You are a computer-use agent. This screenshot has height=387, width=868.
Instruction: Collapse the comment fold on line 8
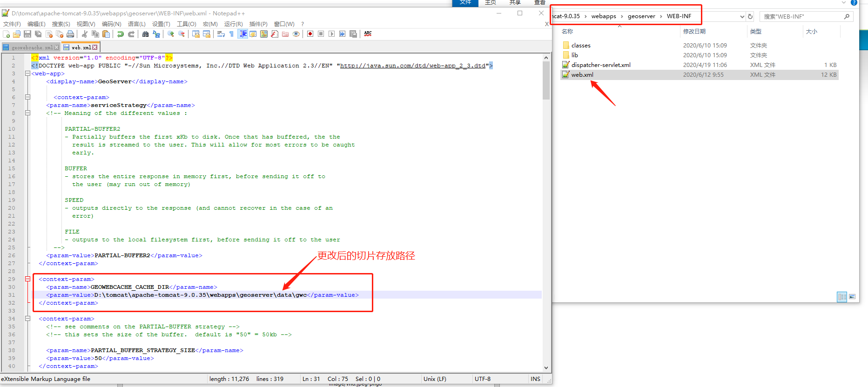tap(27, 113)
